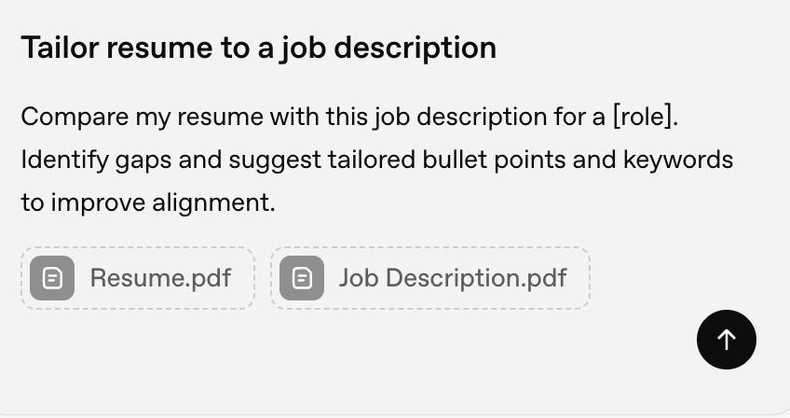Click the text "Identify gaps" in the prompt

[92, 160]
